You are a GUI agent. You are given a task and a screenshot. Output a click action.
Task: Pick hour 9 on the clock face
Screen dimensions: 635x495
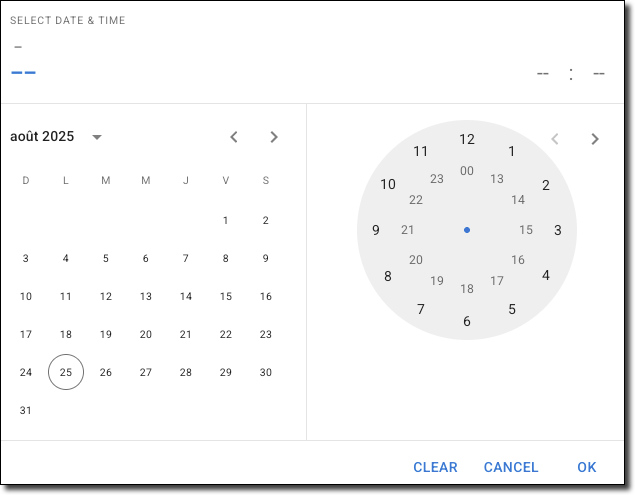(x=376, y=230)
